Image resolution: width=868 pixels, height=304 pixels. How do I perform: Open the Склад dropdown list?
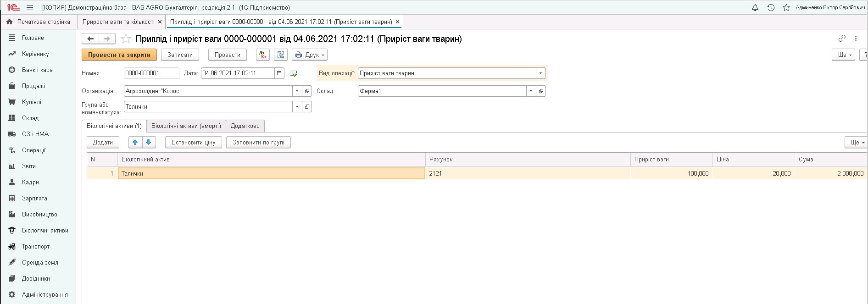pos(531,91)
